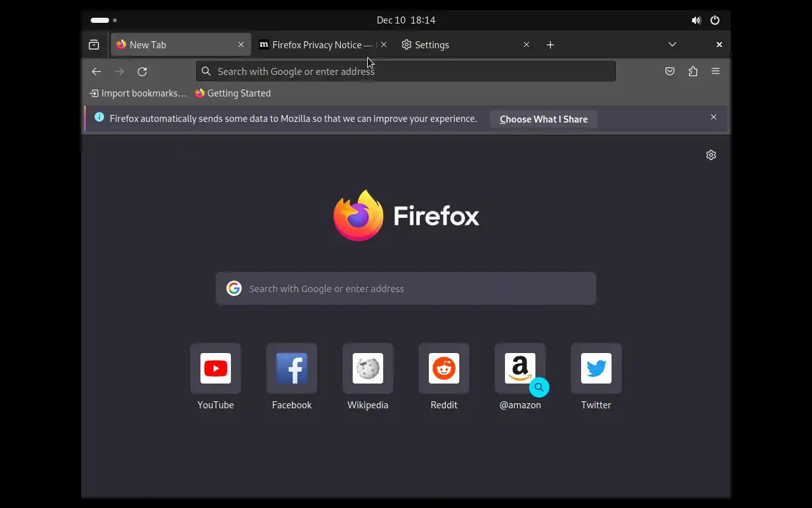Click the Import bookmarks toolbar item

pos(138,93)
